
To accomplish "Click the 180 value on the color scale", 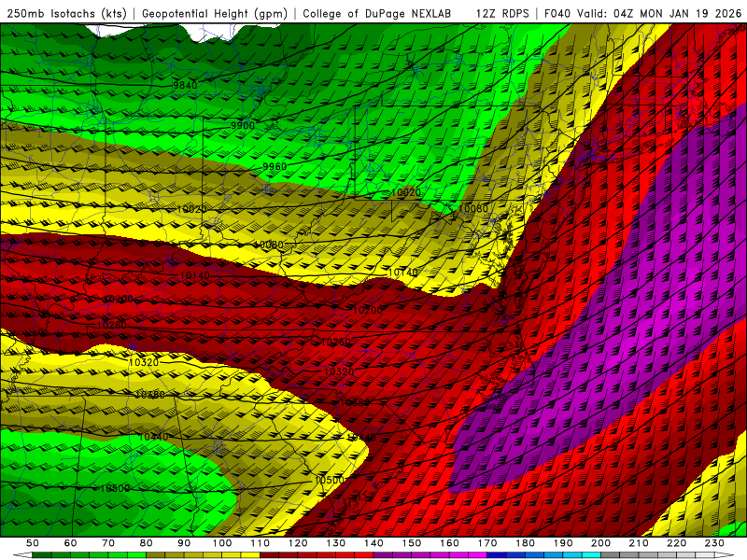I will pos(525,543).
